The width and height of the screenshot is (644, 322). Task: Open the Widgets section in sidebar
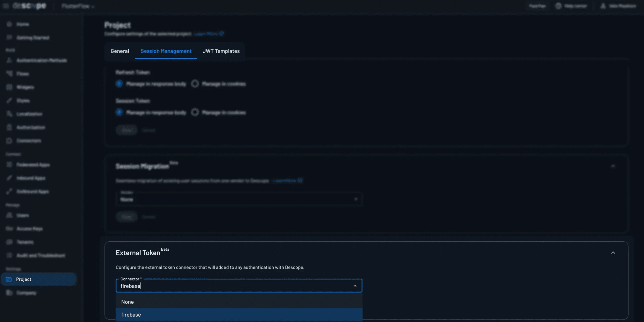[x=25, y=87]
